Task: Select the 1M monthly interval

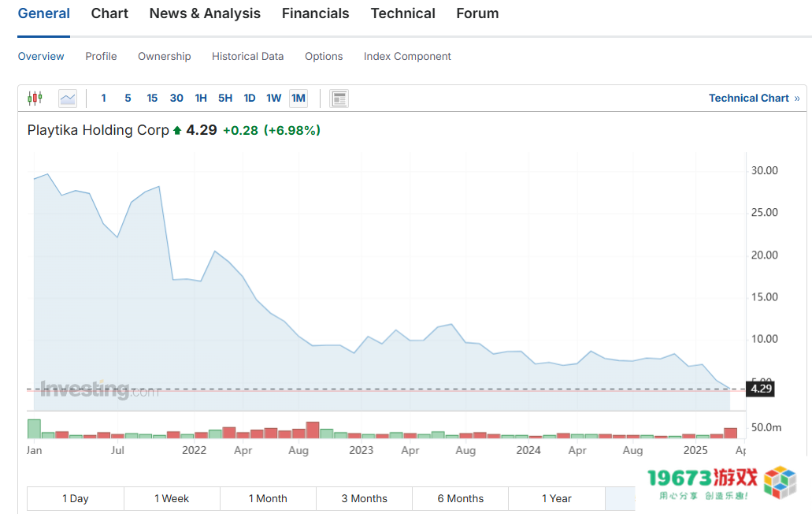Action: [x=298, y=98]
